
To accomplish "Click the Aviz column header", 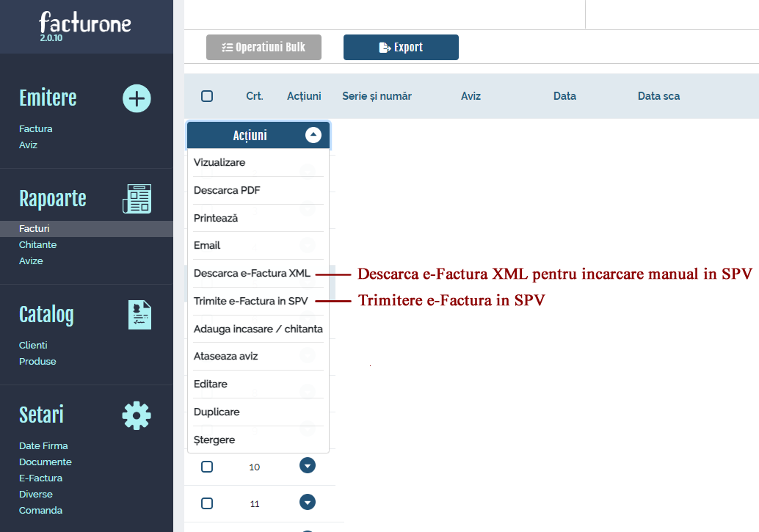I will (471, 96).
